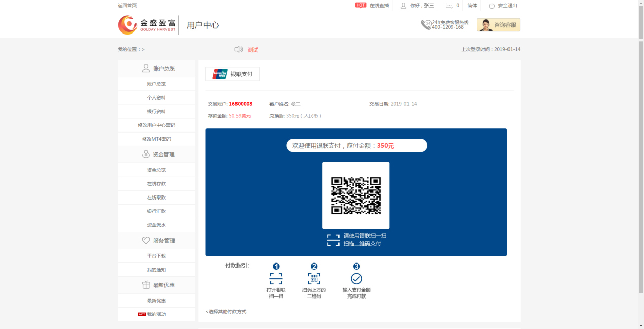Click the 24h phone hotline icon

[426, 25]
